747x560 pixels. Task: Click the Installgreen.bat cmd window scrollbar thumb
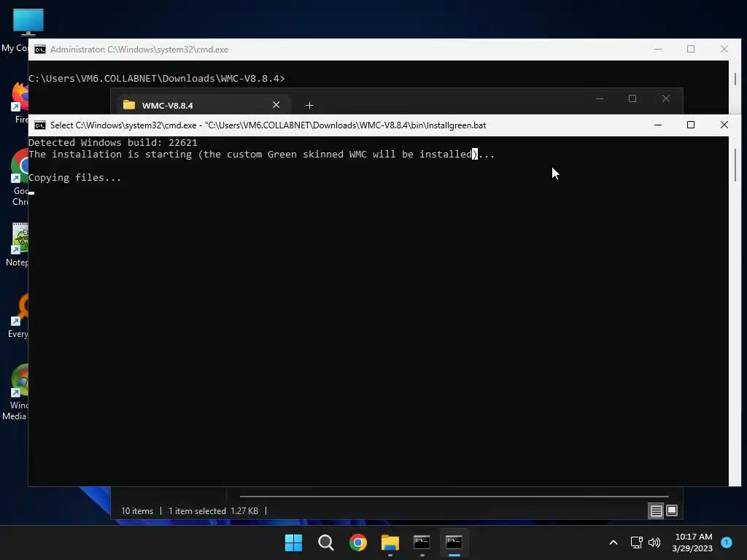[735, 166]
